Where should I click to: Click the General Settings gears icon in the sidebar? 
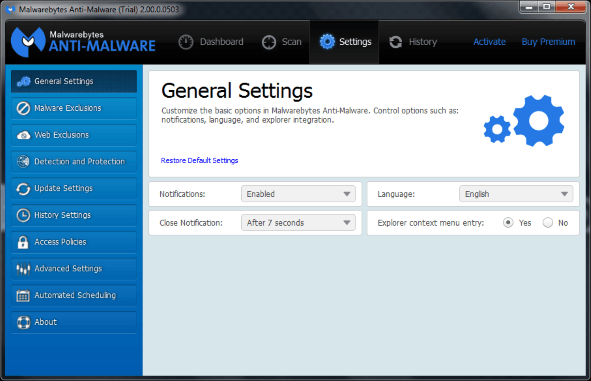[x=23, y=81]
